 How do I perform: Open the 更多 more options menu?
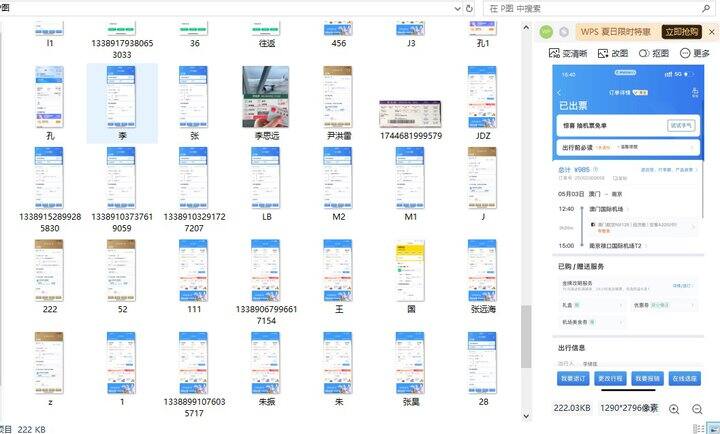coord(695,53)
